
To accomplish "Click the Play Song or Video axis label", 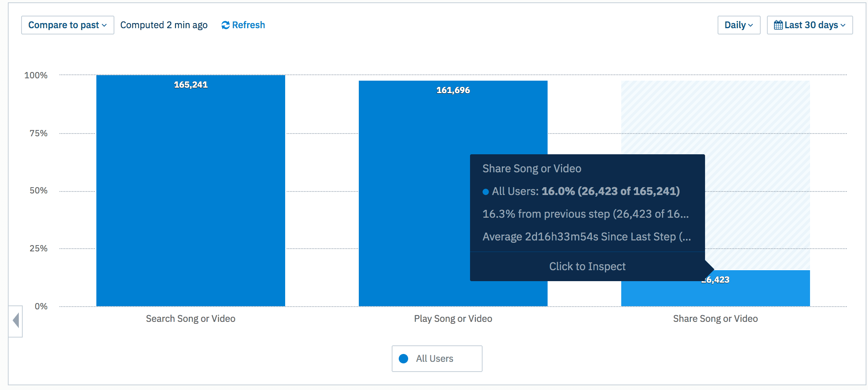I will click(x=453, y=319).
